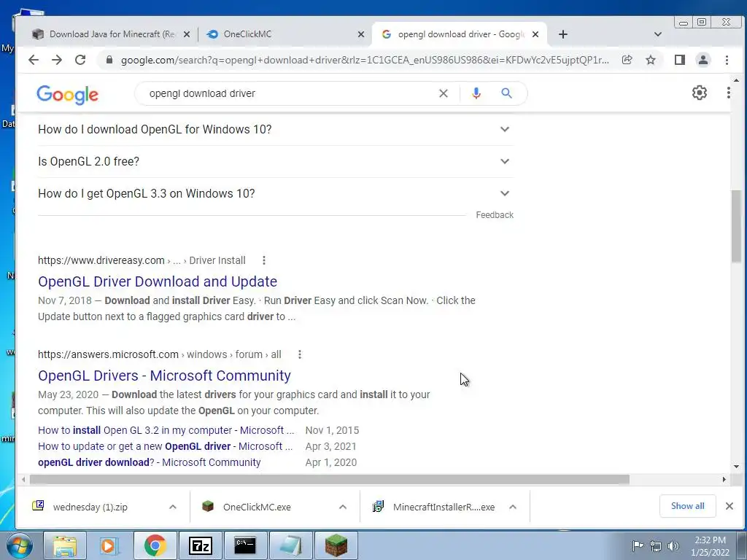Start a voice search with the microphone
Screen dimensions: 747x560
coord(476,93)
